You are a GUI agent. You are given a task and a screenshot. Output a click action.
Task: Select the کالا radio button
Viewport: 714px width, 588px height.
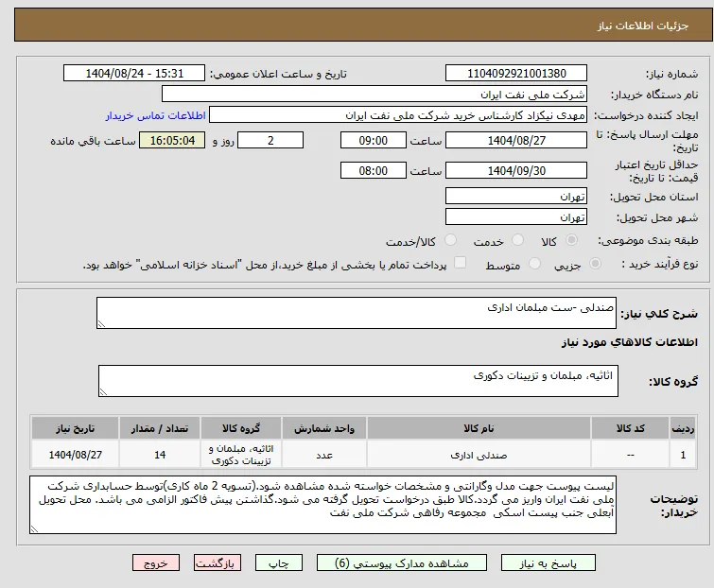571,240
